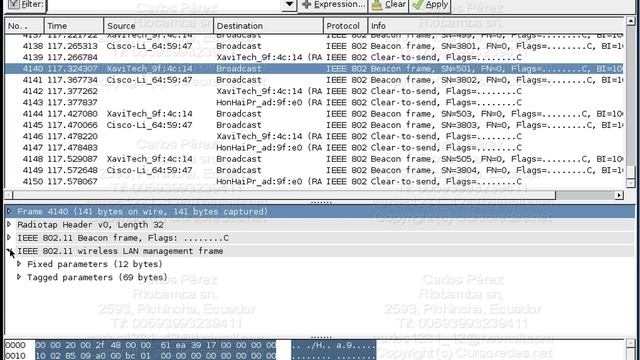Click the packet list scroll-down arrow

point(631,183)
